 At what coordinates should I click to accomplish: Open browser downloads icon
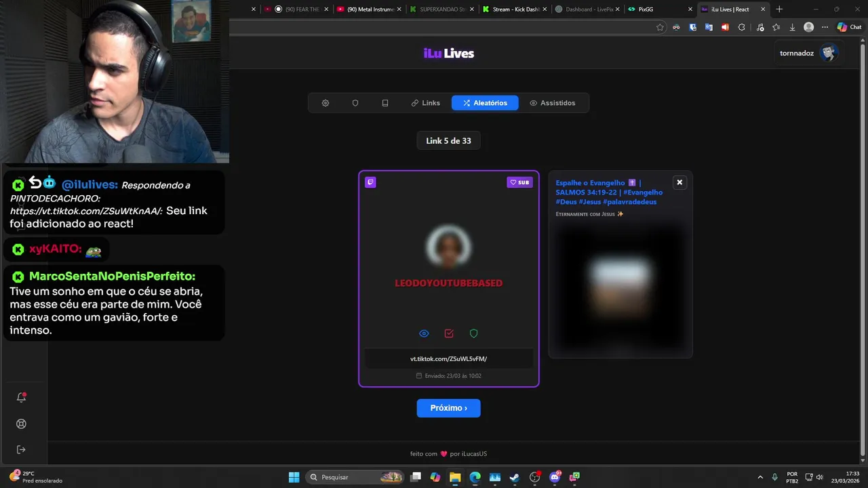pyautogui.click(x=792, y=27)
